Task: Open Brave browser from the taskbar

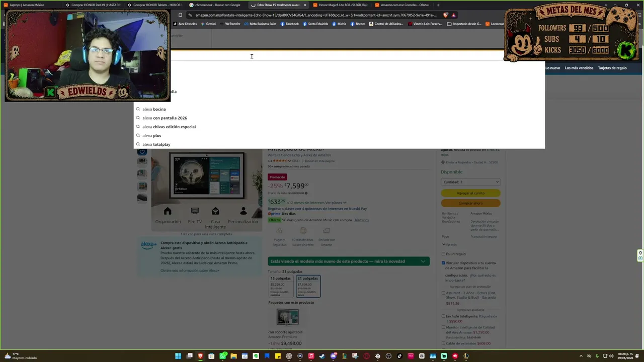Action: click(x=200, y=356)
